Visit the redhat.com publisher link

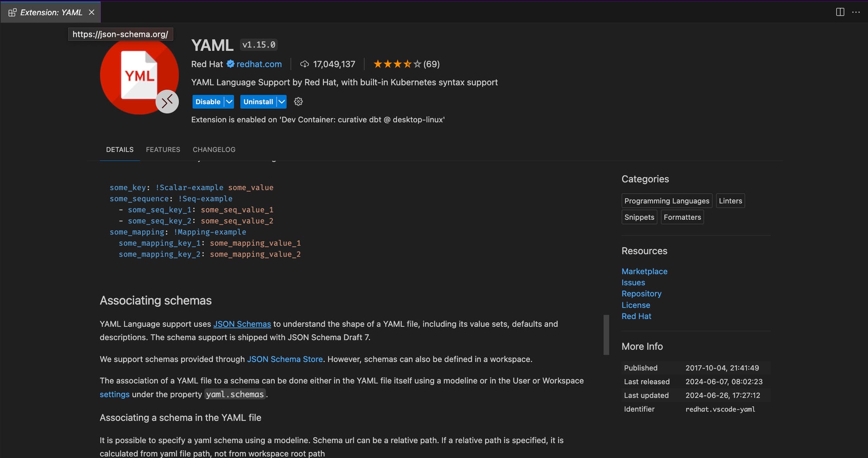tap(259, 64)
